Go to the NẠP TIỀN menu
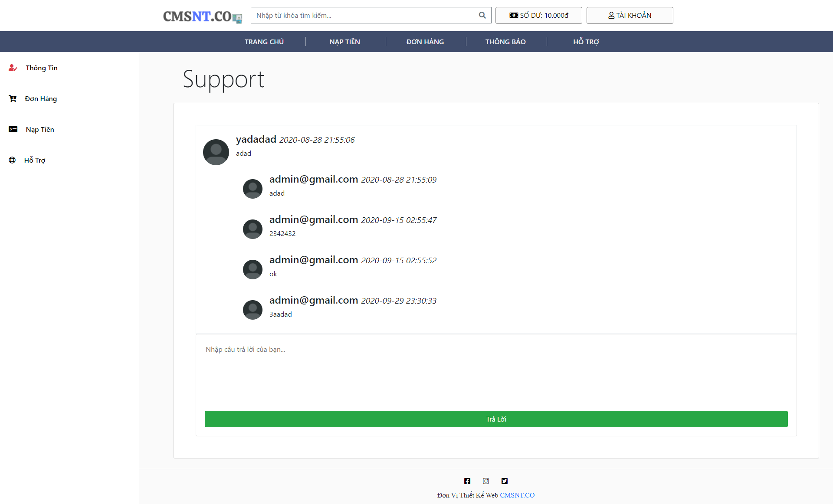 pos(344,42)
